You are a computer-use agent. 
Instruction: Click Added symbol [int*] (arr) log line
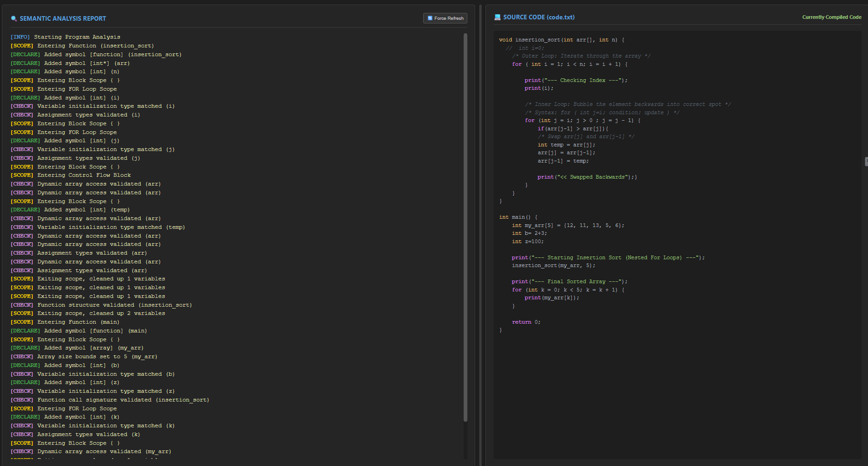click(x=70, y=63)
